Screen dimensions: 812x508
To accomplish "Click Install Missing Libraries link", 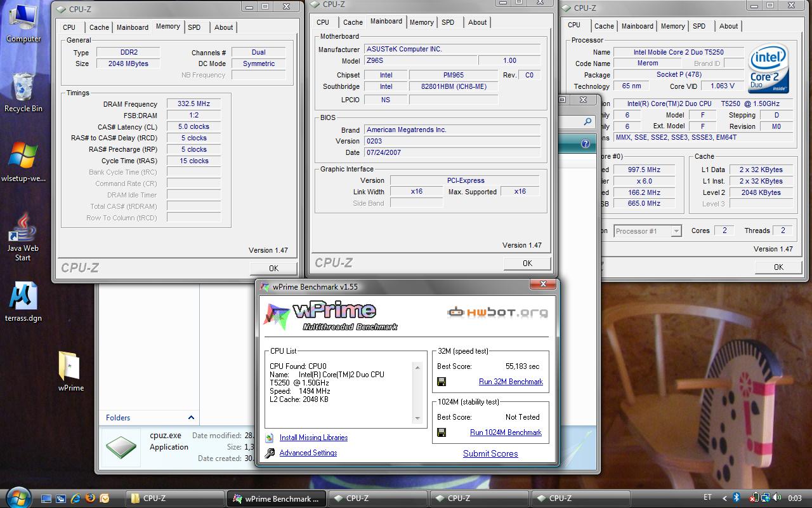I will pyautogui.click(x=313, y=438).
